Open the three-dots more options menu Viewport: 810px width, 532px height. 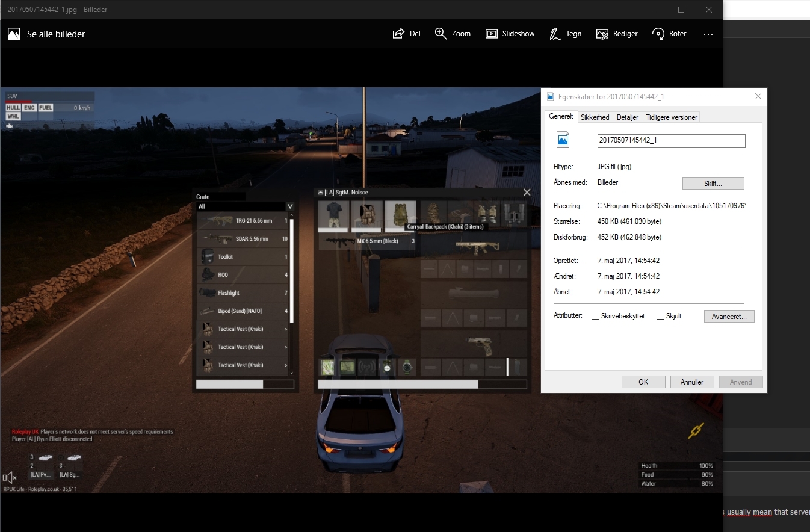(x=708, y=34)
